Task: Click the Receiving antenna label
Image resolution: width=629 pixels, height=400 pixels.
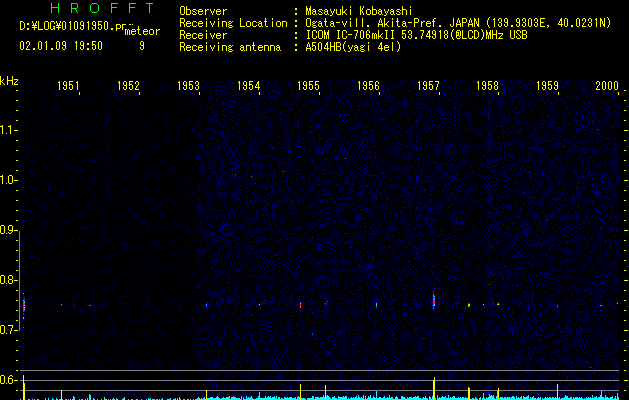Action: click(x=230, y=47)
